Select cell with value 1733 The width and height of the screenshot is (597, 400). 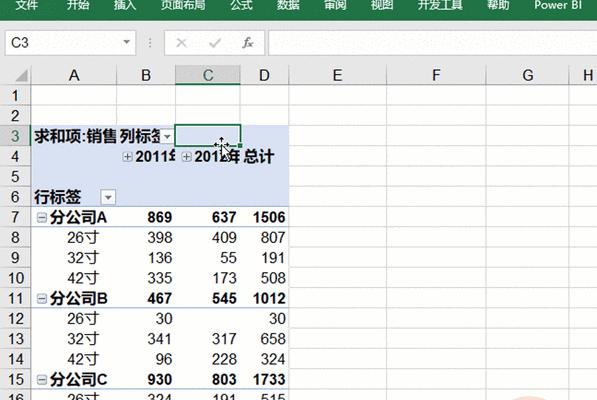pyautogui.click(x=264, y=379)
